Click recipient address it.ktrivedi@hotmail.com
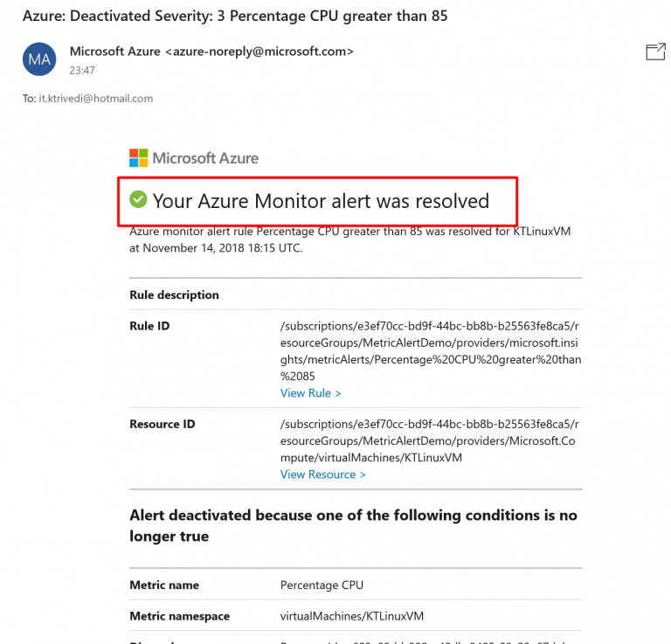The height and width of the screenshot is (644, 671). (x=95, y=99)
